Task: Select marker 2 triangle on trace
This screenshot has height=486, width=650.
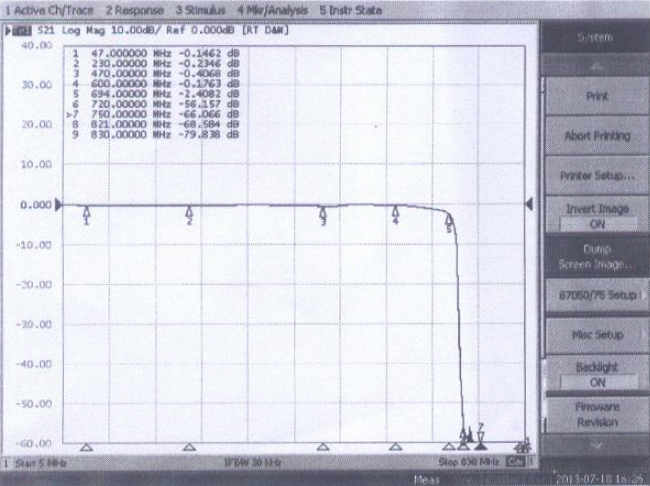Action: (x=189, y=211)
